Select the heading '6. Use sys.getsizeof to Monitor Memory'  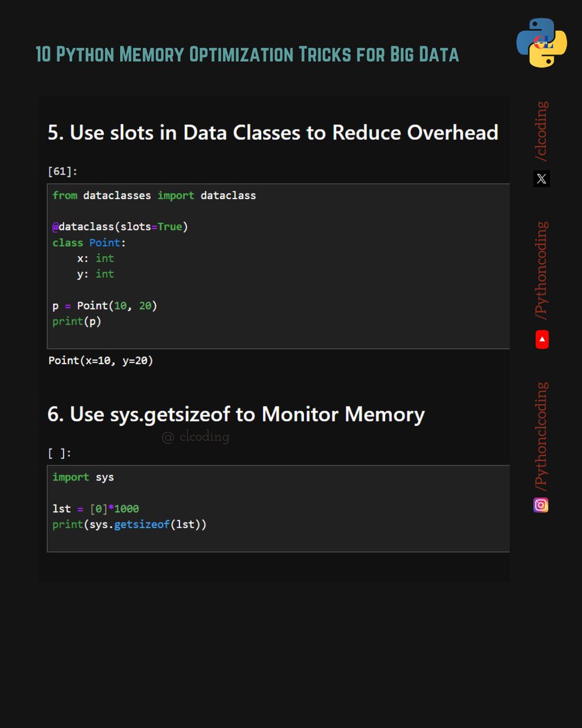coord(235,414)
